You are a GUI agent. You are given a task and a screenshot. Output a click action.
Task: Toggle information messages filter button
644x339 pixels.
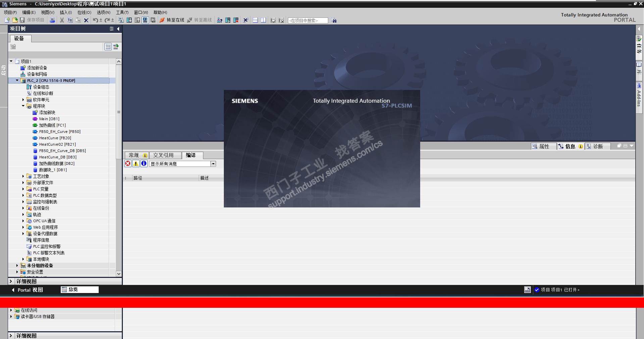click(144, 163)
